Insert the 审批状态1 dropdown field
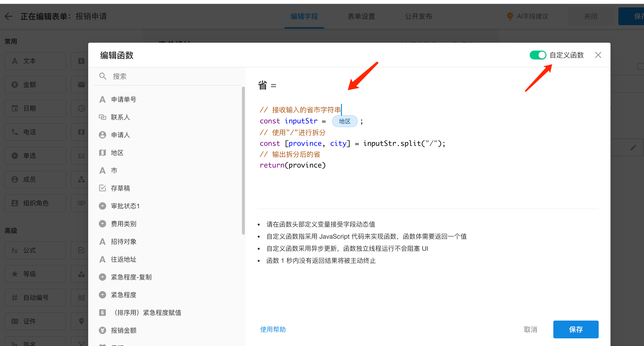Image resolution: width=644 pixels, height=346 pixels. (x=125, y=206)
